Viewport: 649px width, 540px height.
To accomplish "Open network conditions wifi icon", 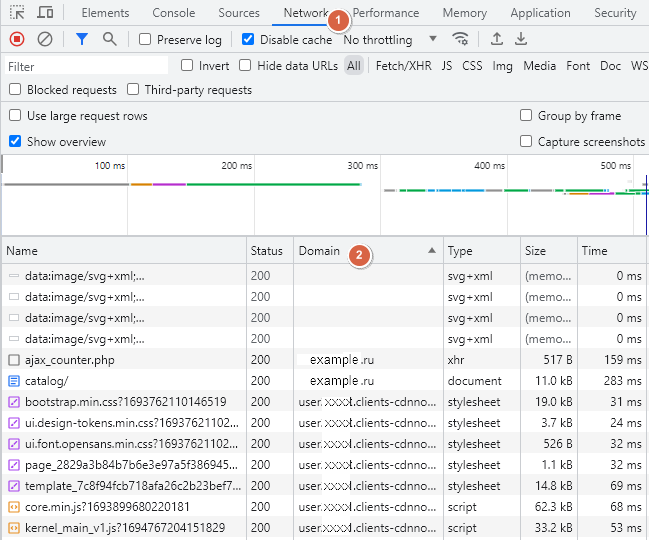I will 460,39.
